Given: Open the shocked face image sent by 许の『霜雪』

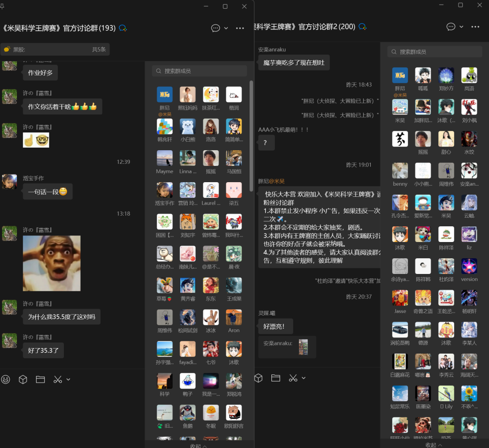Looking at the screenshot, I should coord(52,263).
